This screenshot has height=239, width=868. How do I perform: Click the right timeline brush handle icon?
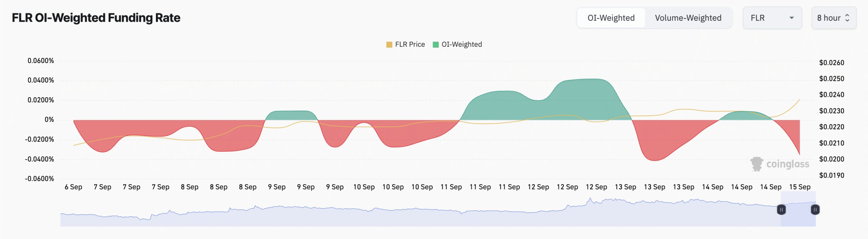point(815,210)
